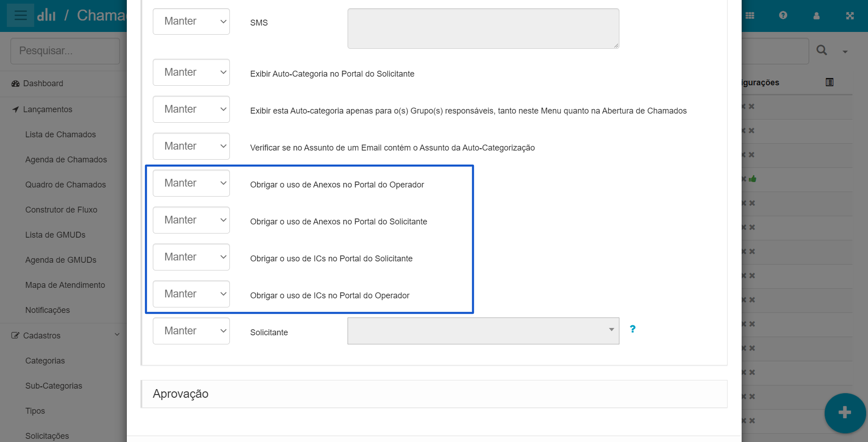Open Tipos in sidebar
Screen dimensions: 868x442
tap(35, 411)
